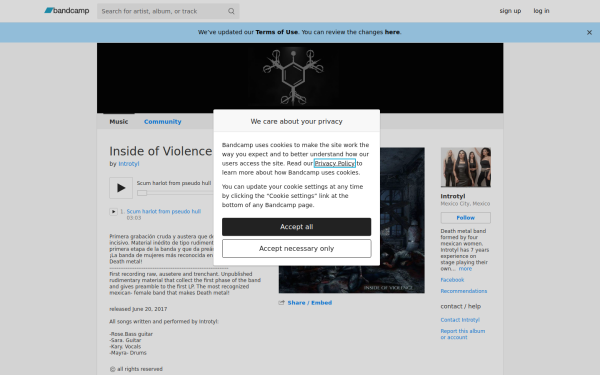Switch to the Community tab
The height and width of the screenshot is (375, 600).
pos(163,122)
